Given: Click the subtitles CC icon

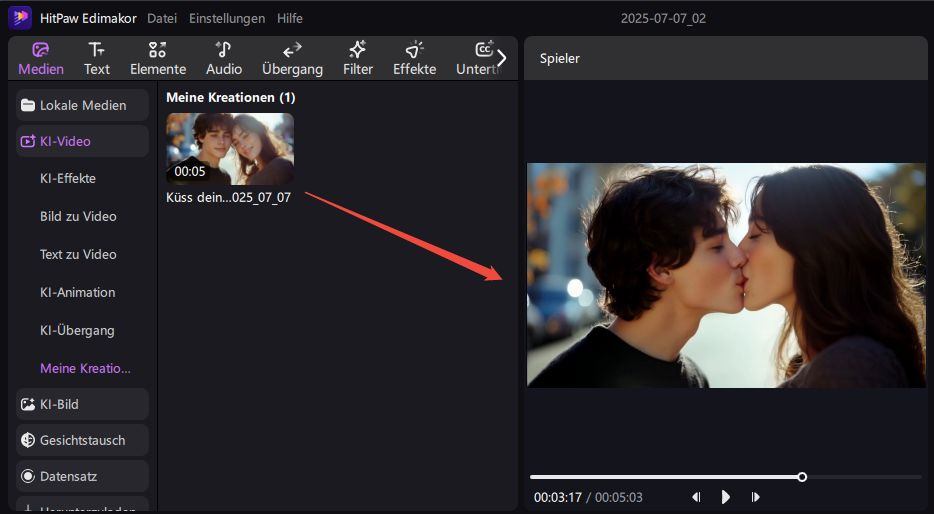Looking at the screenshot, I should pyautogui.click(x=483, y=50).
